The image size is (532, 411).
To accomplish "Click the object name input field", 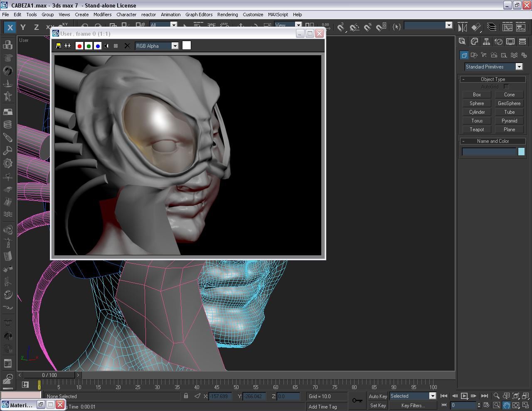I will click(x=489, y=152).
